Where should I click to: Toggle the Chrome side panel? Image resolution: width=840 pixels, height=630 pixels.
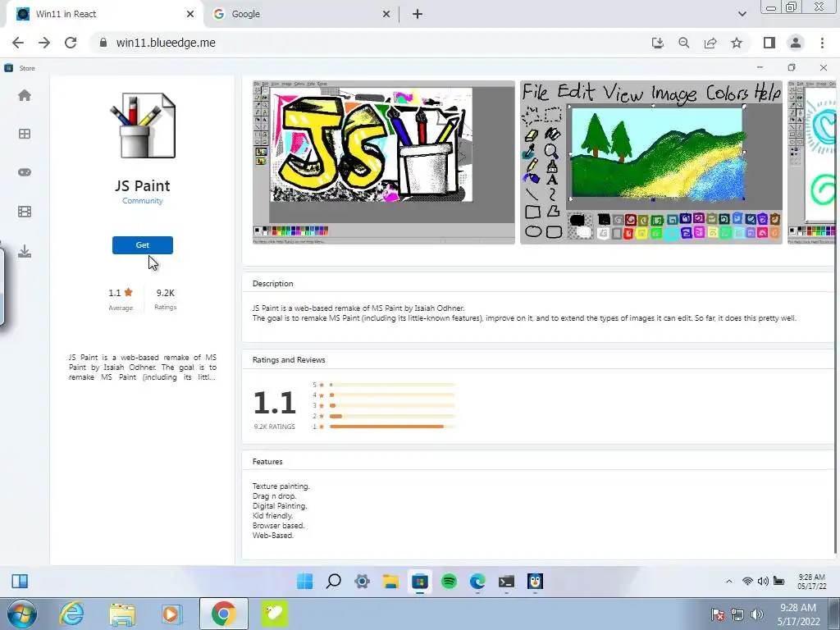769,43
